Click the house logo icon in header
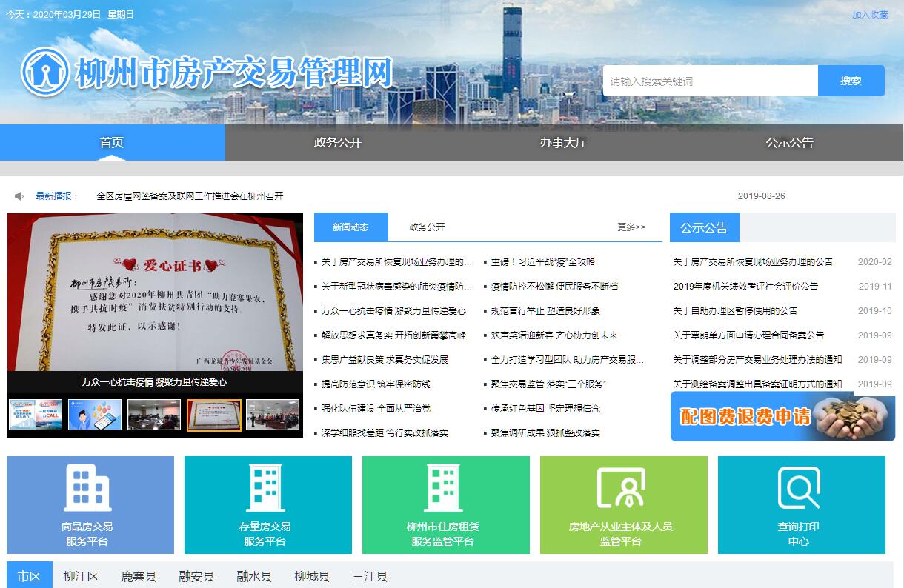904x588 pixels. click(45, 73)
